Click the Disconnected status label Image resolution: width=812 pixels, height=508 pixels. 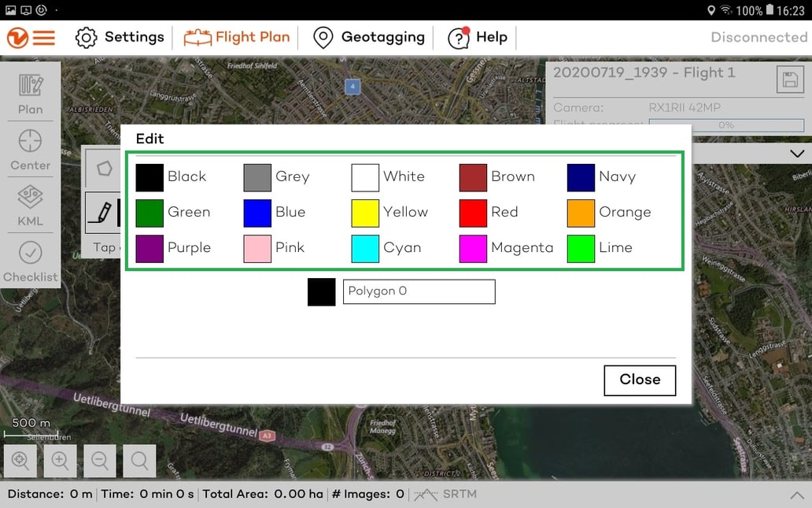coord(757,36)
